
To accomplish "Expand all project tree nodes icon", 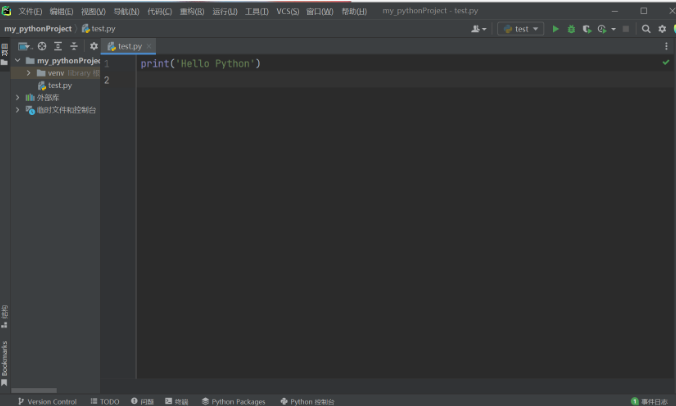I will click(x=58, y=46).
